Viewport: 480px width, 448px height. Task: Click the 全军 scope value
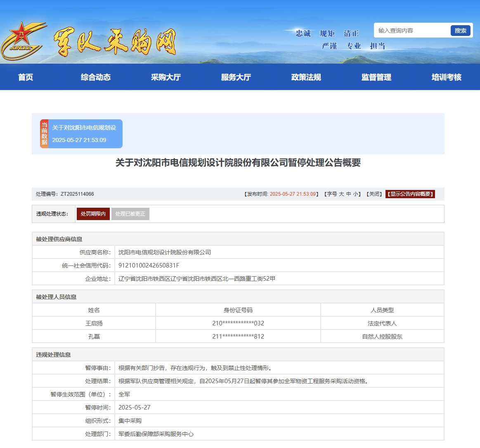pyautogui.click(x=124, y=394)
